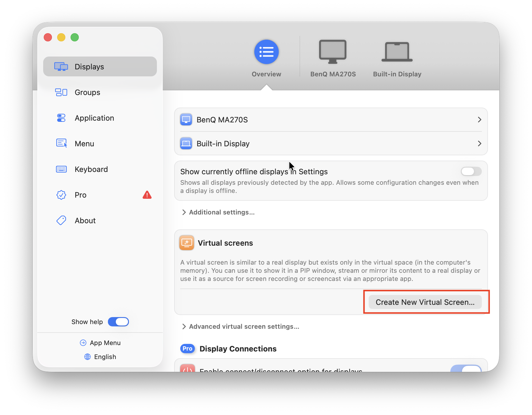Click the Keyboard sidebar icon
This screenshot has height=415, width=532.
coord(61,169)
